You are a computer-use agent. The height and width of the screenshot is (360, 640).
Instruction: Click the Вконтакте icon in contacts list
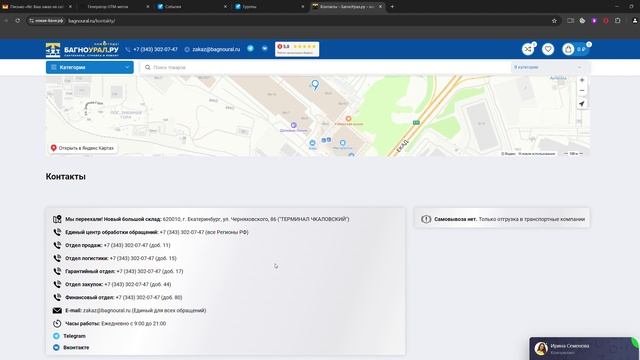(56, 347)
